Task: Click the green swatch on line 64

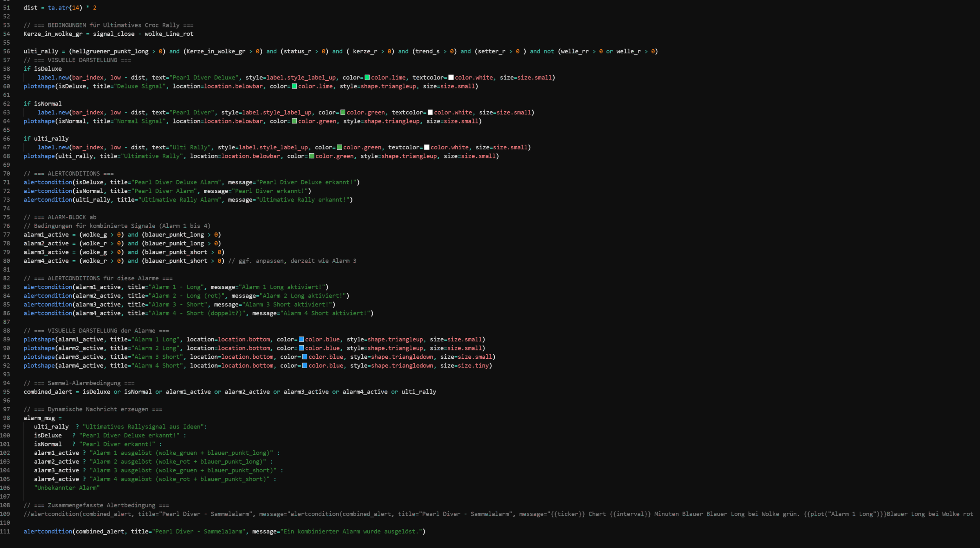Action: [x=294, y=121]
